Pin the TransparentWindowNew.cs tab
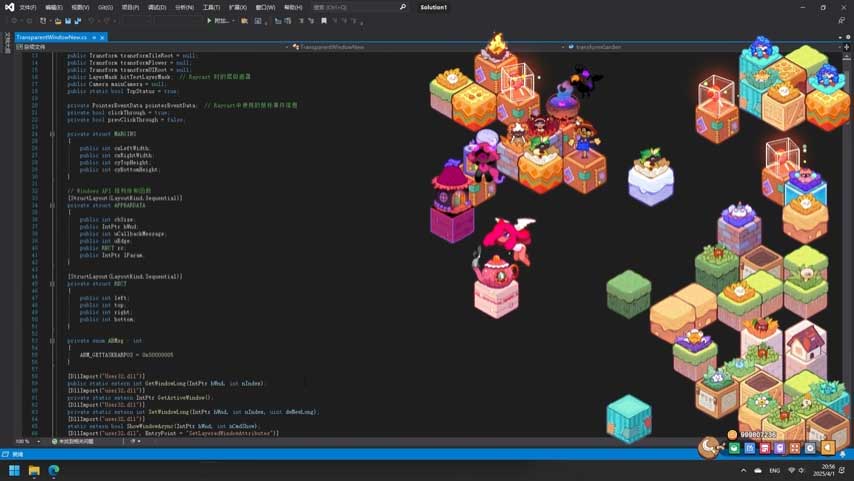 (94, 37)
